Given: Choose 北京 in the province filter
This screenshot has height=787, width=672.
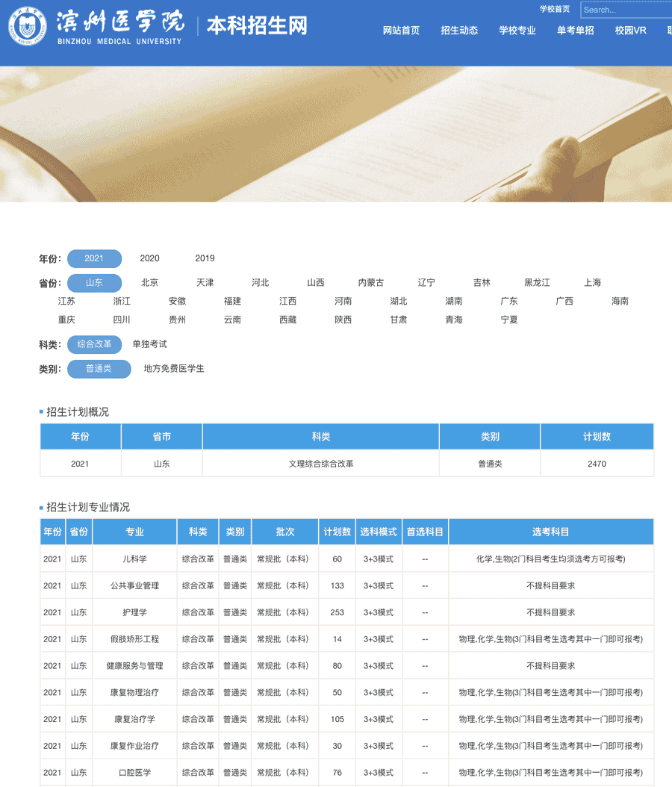Looking at the screenshot, I should tap(149, 283).
